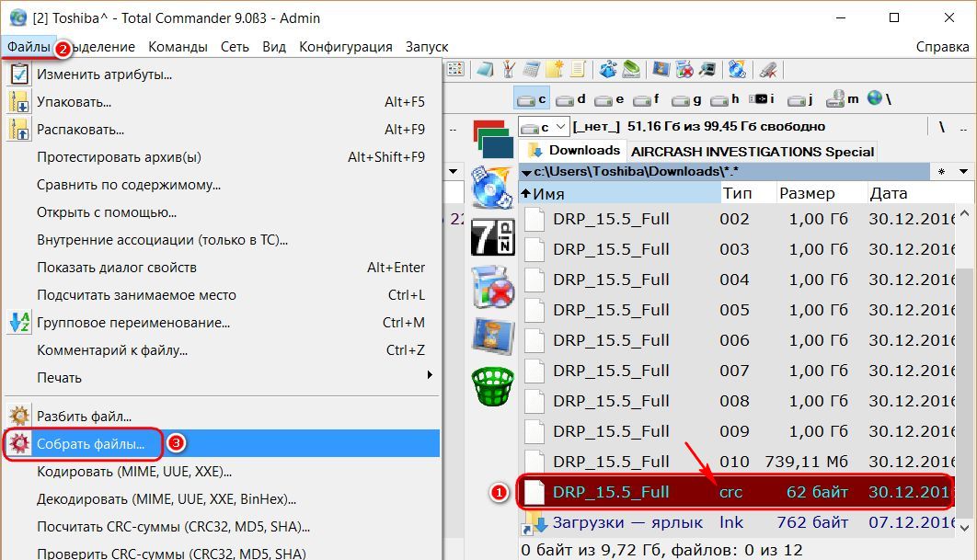Viewport: 977px width, 560px height.
Task: Click the list view toolbar icon
Action: pos(455,70)
